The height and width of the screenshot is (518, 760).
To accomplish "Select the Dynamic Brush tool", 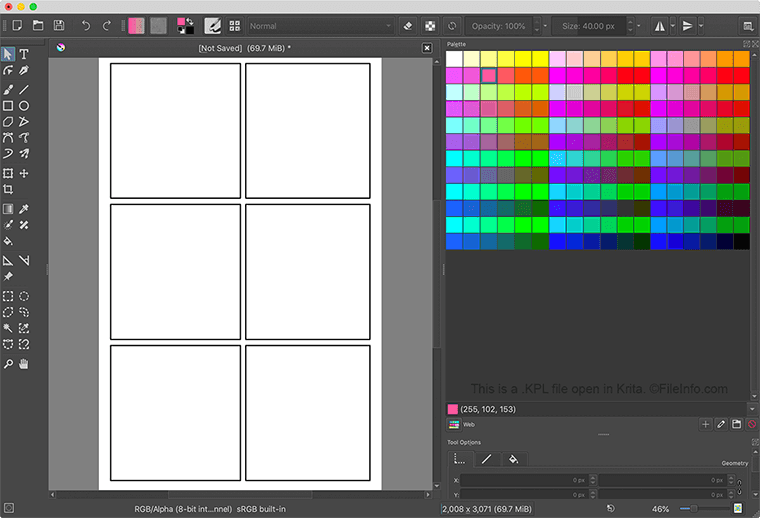I will 8,154.
